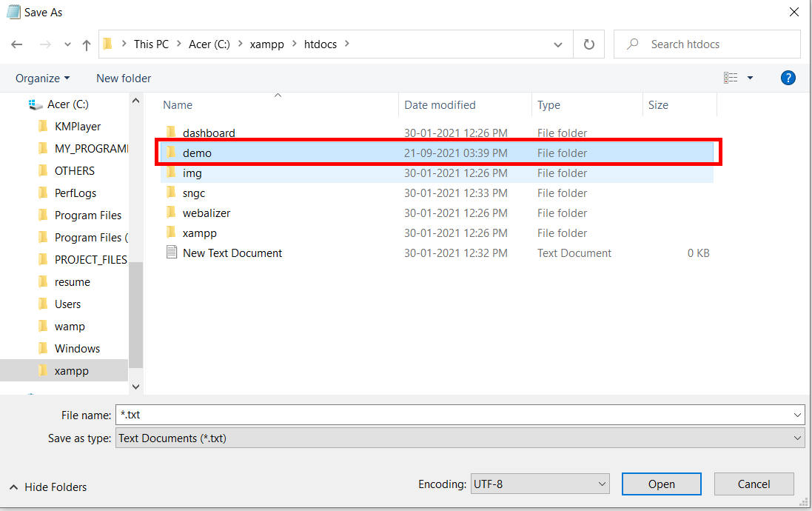Select the webalizer folder
This screenshot has height=511, width=812.
(207, 213)
